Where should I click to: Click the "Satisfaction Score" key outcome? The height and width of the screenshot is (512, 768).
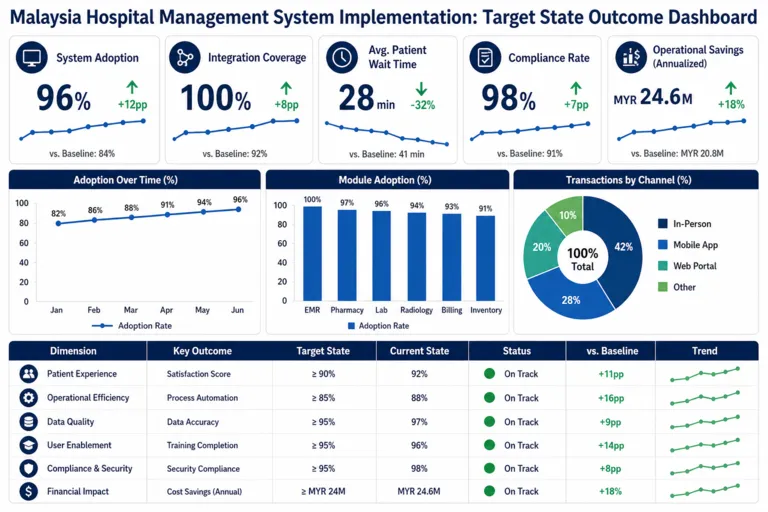[198, 374]
